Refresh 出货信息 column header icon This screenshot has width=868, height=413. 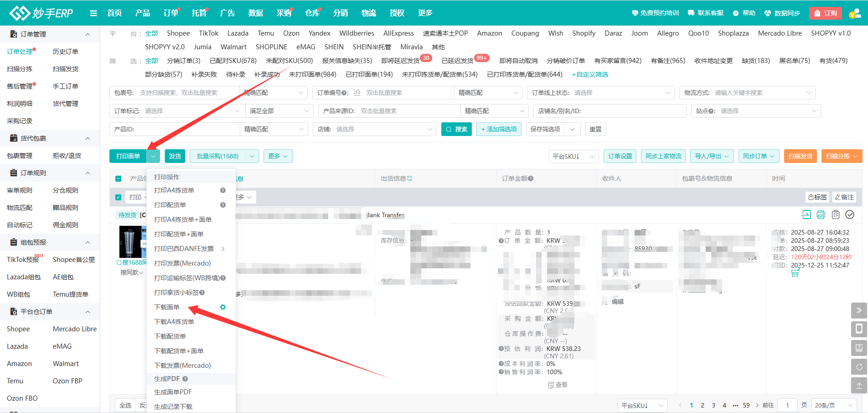tap(409, 178)
